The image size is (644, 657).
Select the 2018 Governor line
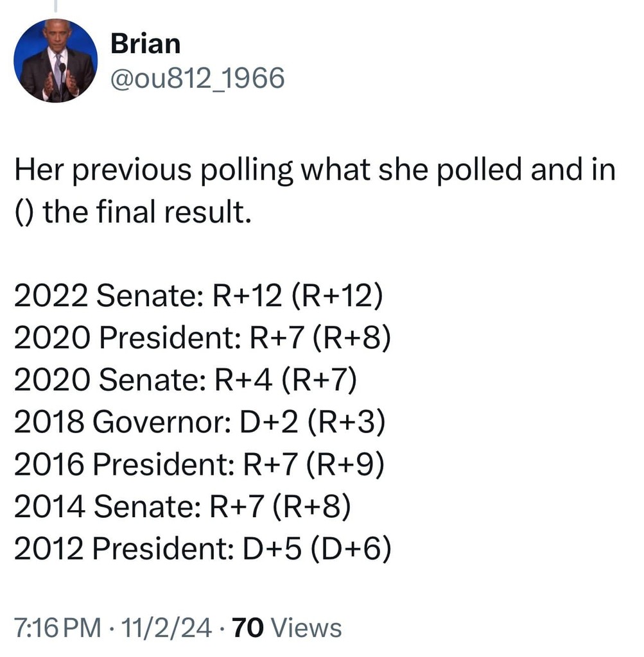click(200, 423)
